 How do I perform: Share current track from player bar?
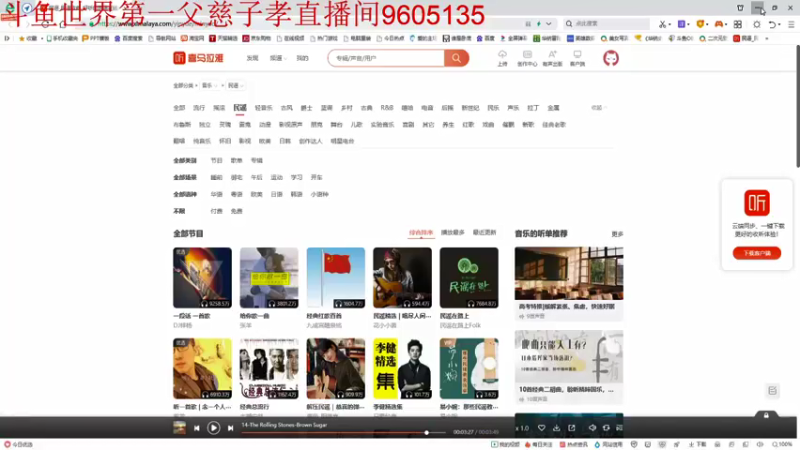(571, 428)
